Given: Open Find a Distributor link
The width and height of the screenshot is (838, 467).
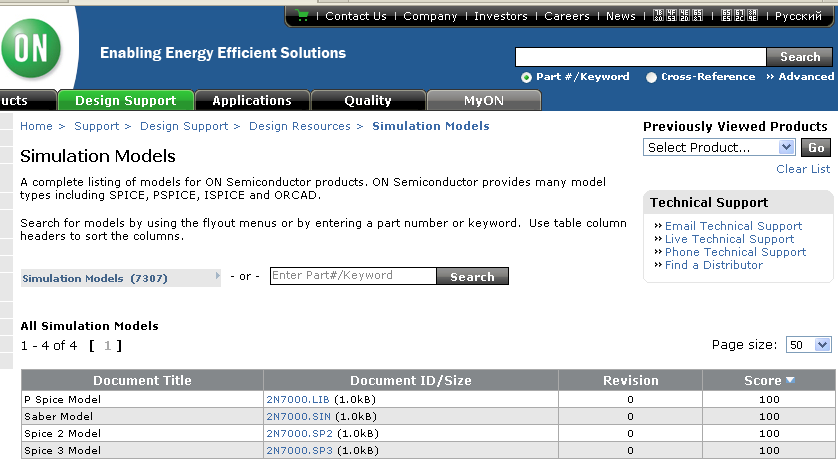Looking at the screenshot, I should point(714,265).
